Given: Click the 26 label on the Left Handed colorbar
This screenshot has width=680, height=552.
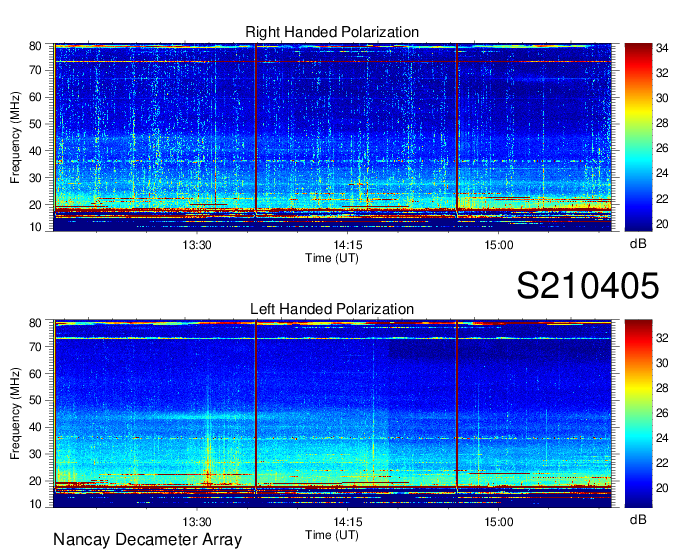Looking at the screenshot, I should (662, 413).
